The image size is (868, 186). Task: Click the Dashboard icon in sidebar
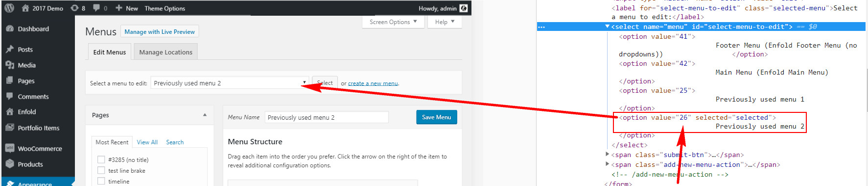(10, 28)
